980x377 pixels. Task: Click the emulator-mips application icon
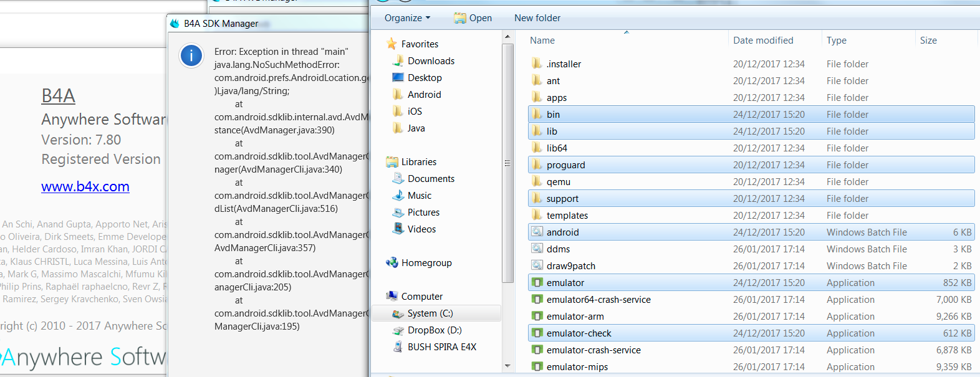tap(537, 366)
